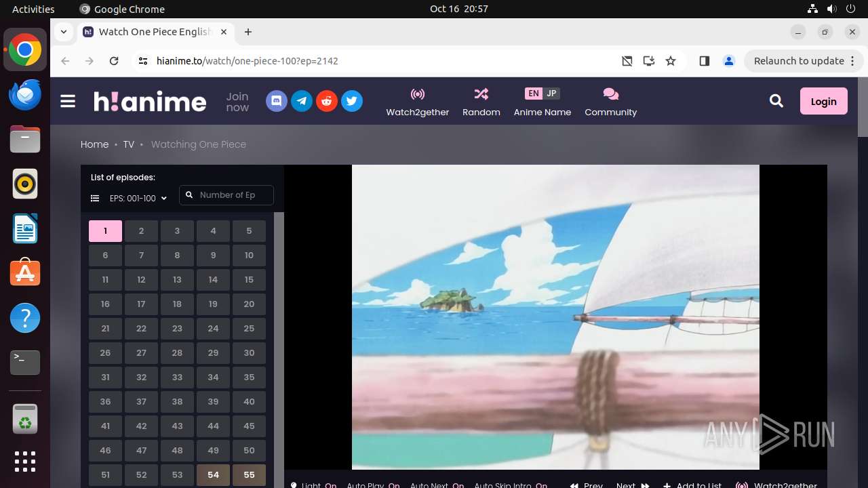Click the install app icon
868x488 pixels.
(x=649, y=61)
